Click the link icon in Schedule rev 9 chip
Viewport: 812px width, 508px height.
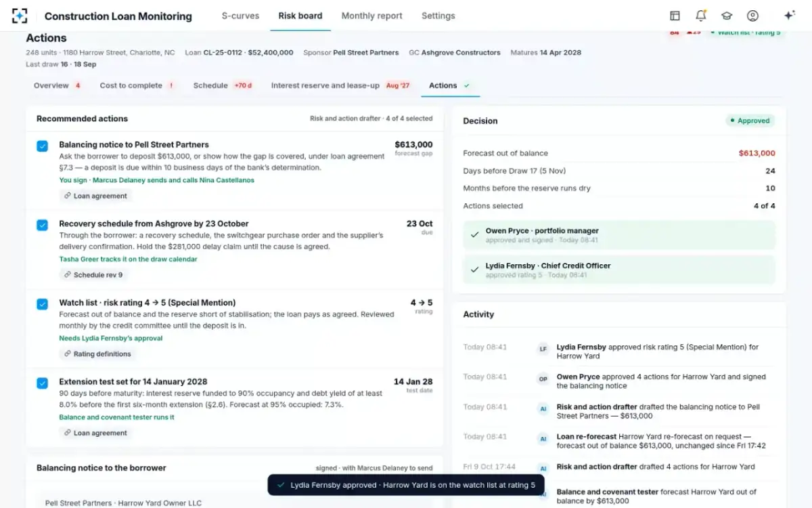point(67,275)
